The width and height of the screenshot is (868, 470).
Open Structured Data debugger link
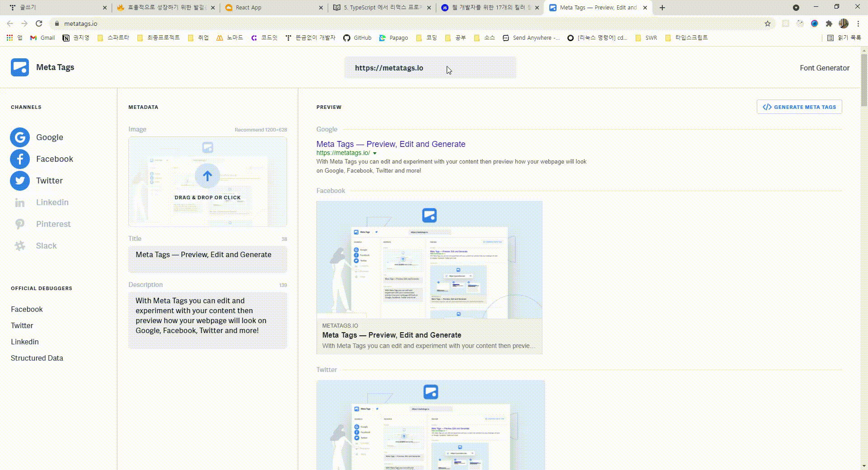(x=37, y=358)
